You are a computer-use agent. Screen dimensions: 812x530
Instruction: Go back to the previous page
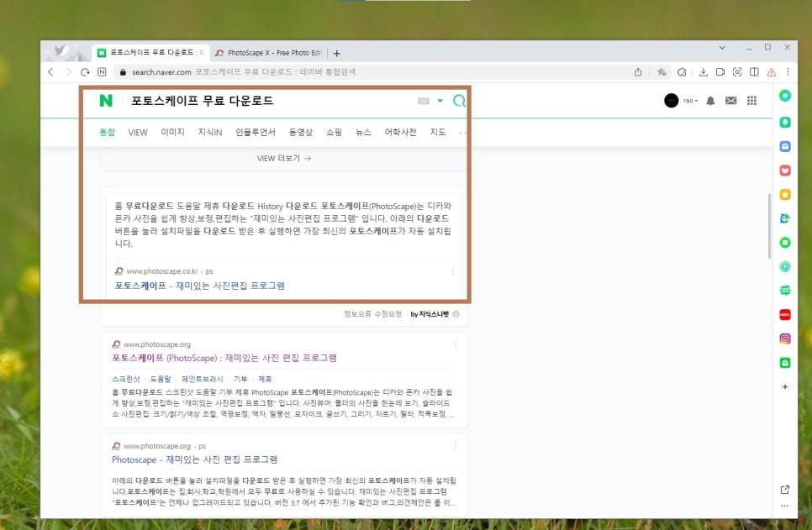(x=50, y=72)
